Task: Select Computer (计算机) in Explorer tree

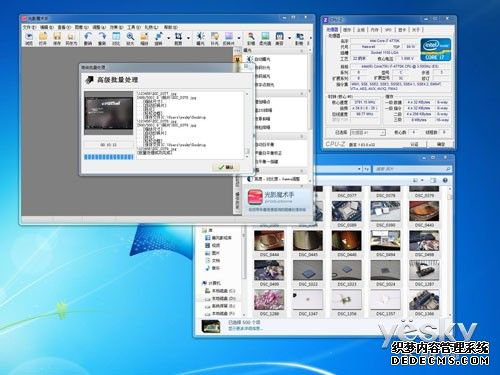Action: tap(212, 283)
